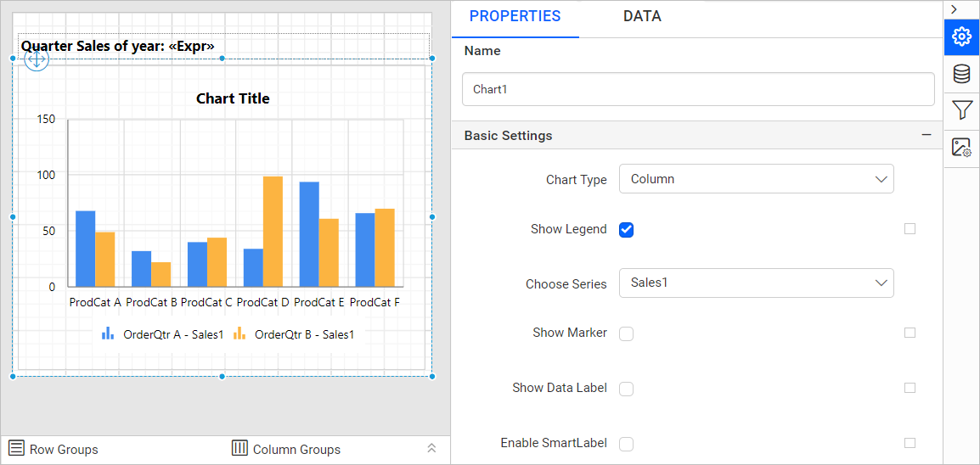Collapse the side panel with the chevron arrow
This screenshot has height=465, width=980.
click(954, 8)
